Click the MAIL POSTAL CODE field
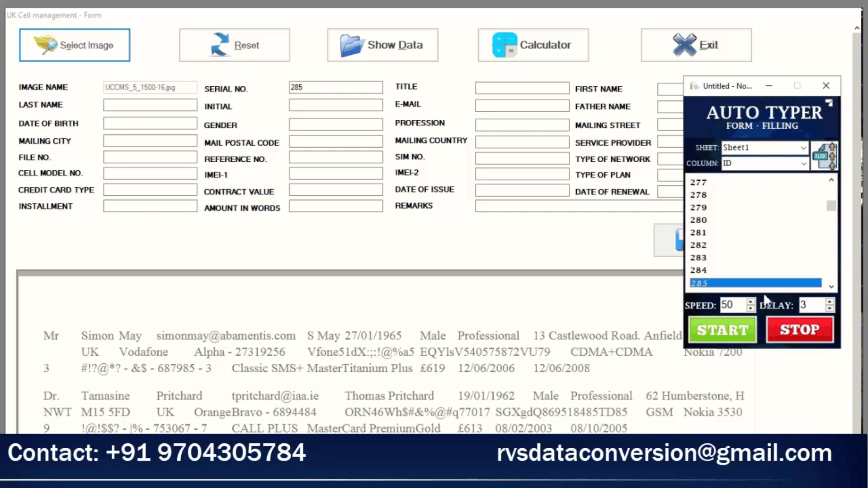Image resolution: width=868 pixels, height=488 pixels. click(336, 141)
